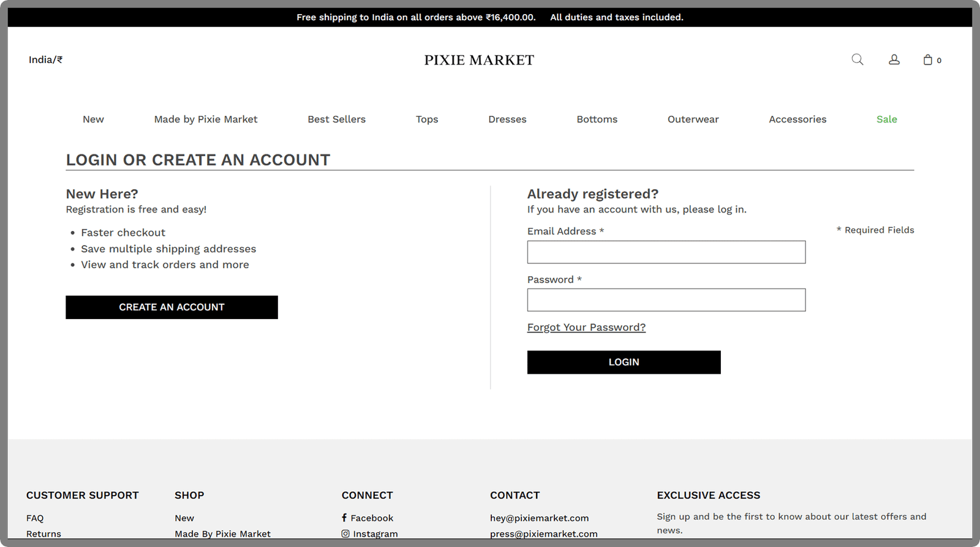Go to Best Sellers category

pyautogui.click(x=336, y=119)
